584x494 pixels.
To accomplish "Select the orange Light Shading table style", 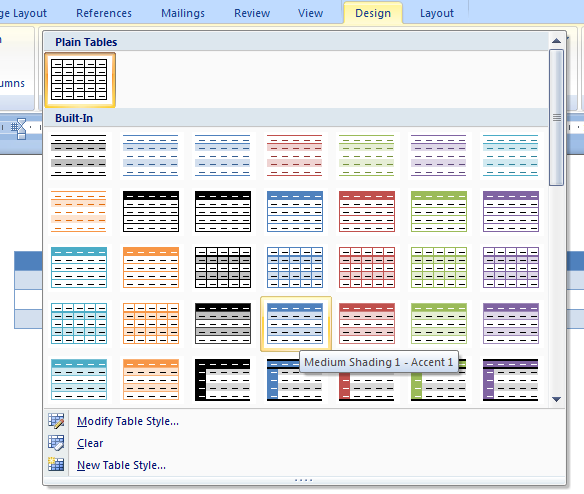I will [x=79, y=211].
